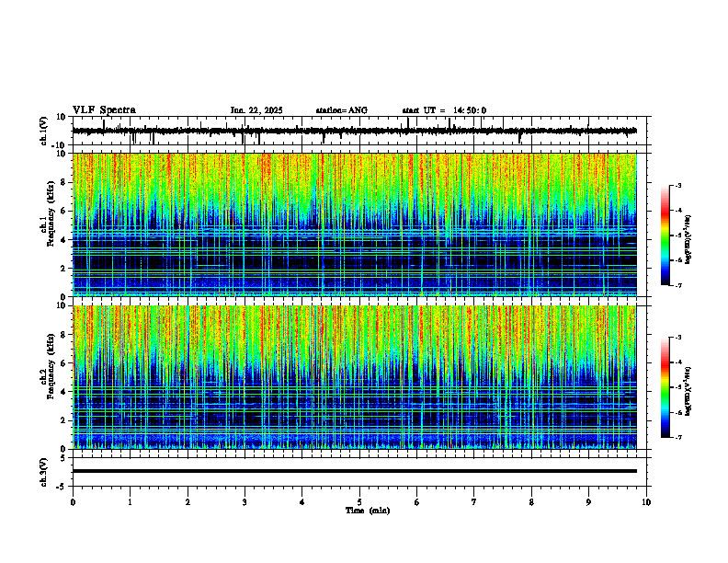Click the time axis tick label "2"

pyautogui.click(x=188, y=502)
